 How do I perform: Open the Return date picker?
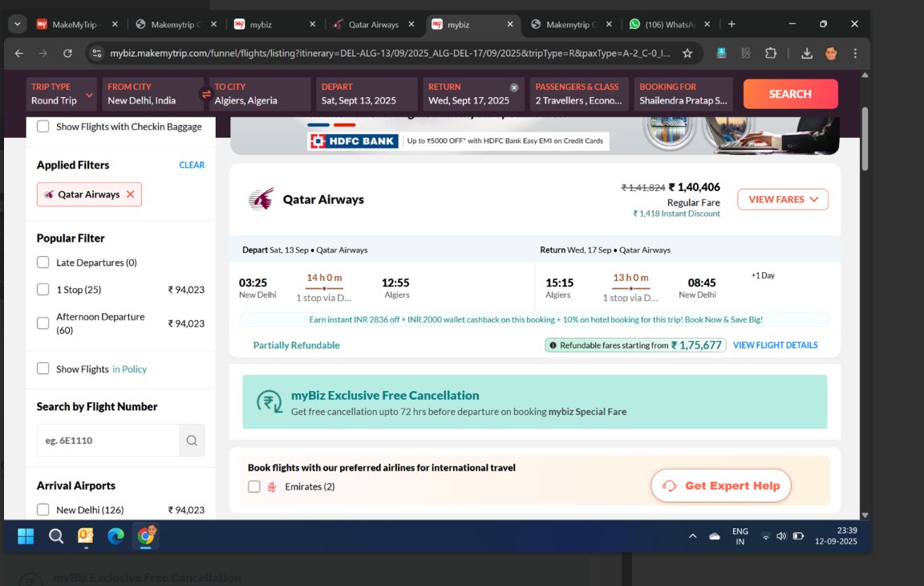point(473,95)
